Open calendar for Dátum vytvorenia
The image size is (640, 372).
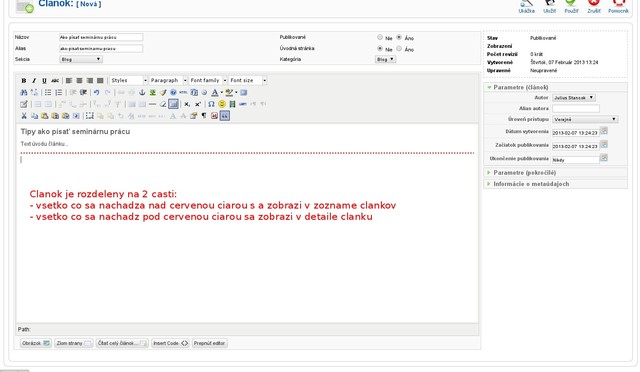604,131
